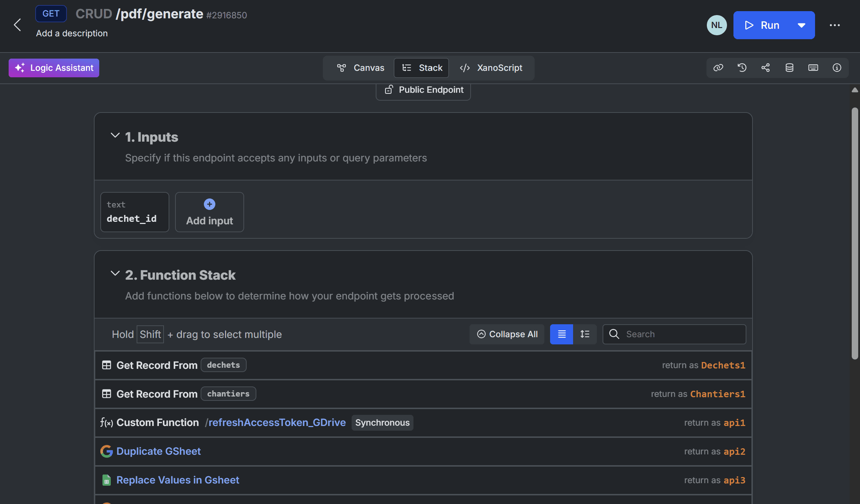Image resolution: width=860 pixels, height=504 pixels.
Task: Click the blue plus Add input icon
Action: pyautogui.click(x=209, y=204)
